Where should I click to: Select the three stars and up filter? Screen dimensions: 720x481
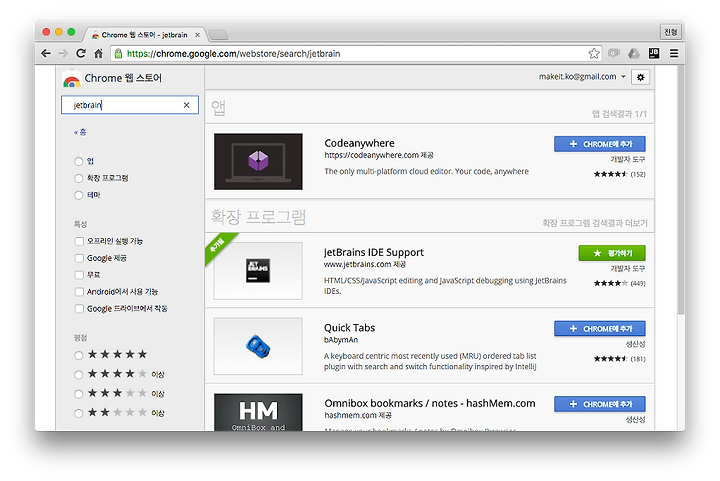click(x=79, y=394)
